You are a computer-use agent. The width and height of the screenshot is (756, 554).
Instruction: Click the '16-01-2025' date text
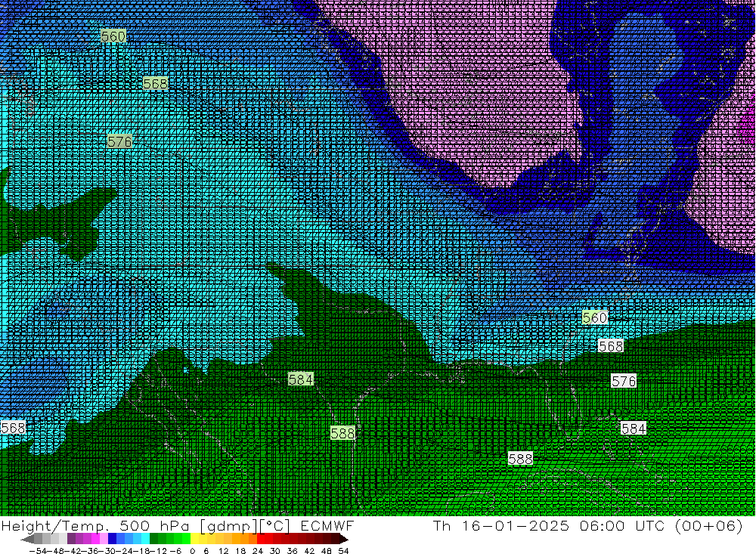[516, 525]
